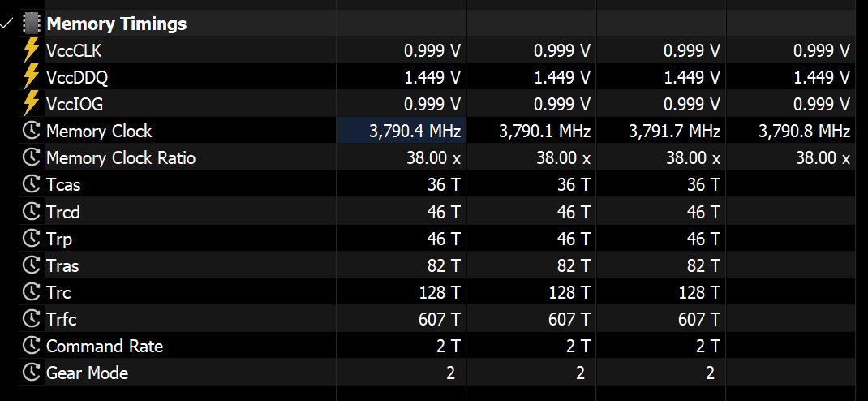This screenshot has width=868, height=401.
Task: Select the Trc sensor label
Action: click(58, 292)
